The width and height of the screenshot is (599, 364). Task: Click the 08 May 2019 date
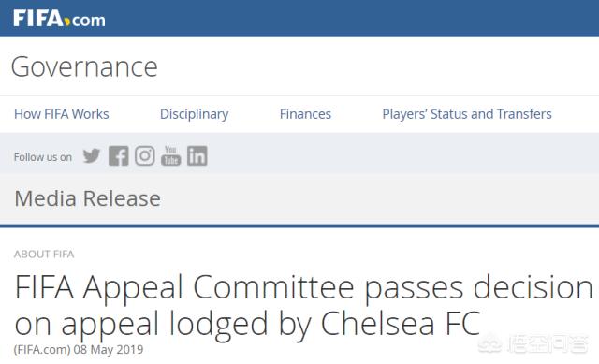[x=109, y=349]
